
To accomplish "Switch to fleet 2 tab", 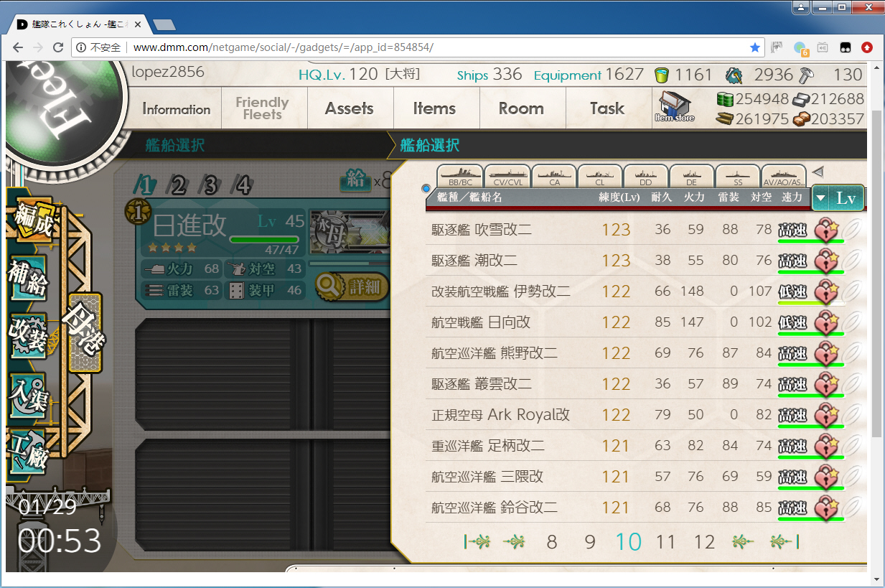I will coord(179,186).
